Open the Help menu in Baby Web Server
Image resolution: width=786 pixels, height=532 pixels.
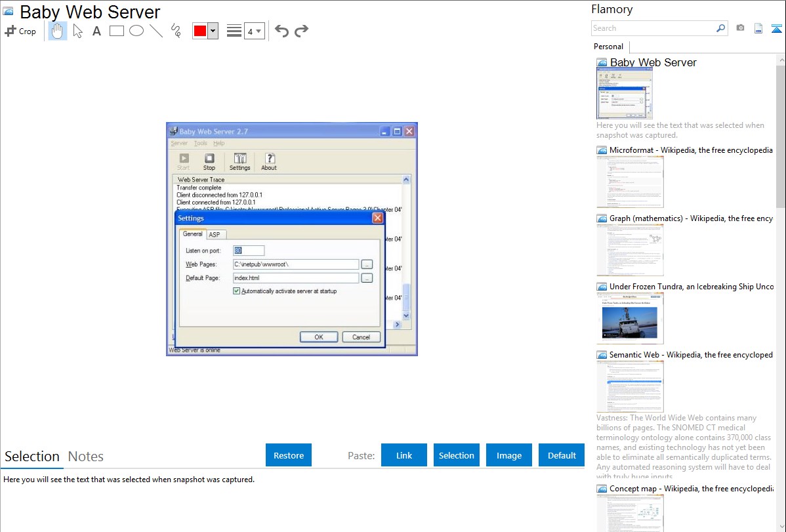[219, 143]
